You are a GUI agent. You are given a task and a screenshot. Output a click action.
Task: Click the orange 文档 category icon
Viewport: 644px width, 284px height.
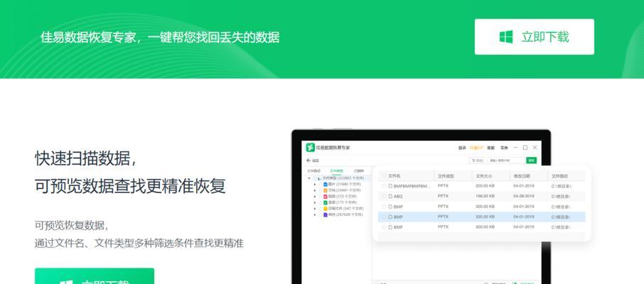(326, 190)
